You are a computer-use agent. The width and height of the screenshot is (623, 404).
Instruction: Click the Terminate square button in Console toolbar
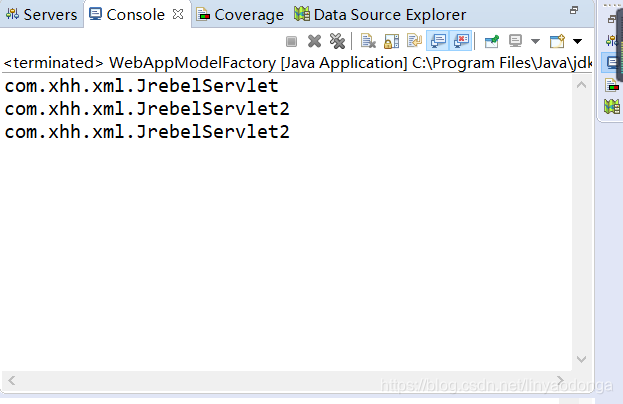click(x=291, y=41)
